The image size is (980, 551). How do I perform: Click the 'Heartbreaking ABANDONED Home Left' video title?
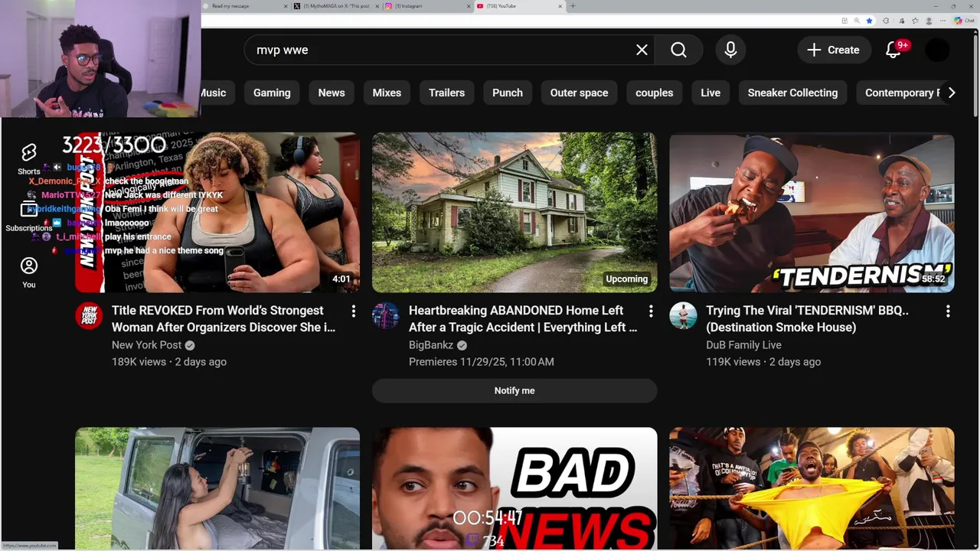point(523,318)
